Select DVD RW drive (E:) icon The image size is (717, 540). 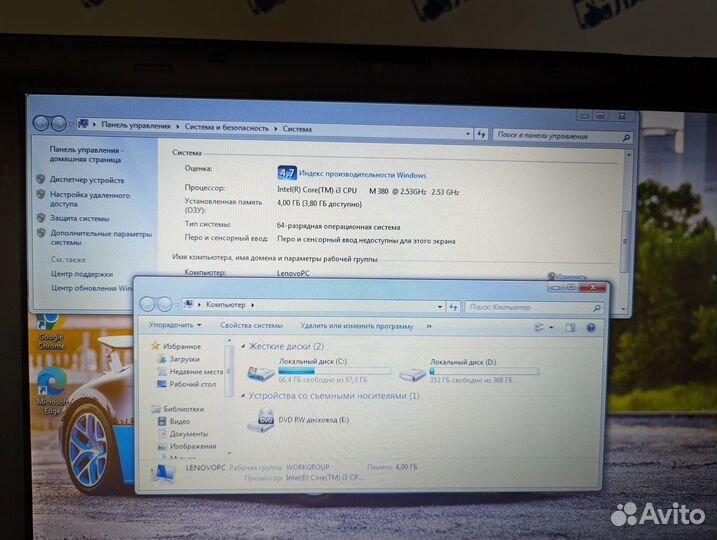pyautogui.click(x=261, y=420)
